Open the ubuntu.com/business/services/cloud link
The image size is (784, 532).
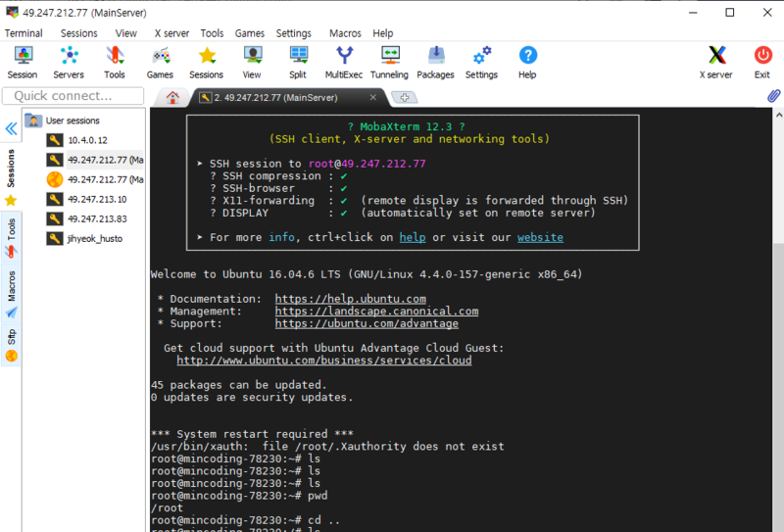tap(324, 361)
